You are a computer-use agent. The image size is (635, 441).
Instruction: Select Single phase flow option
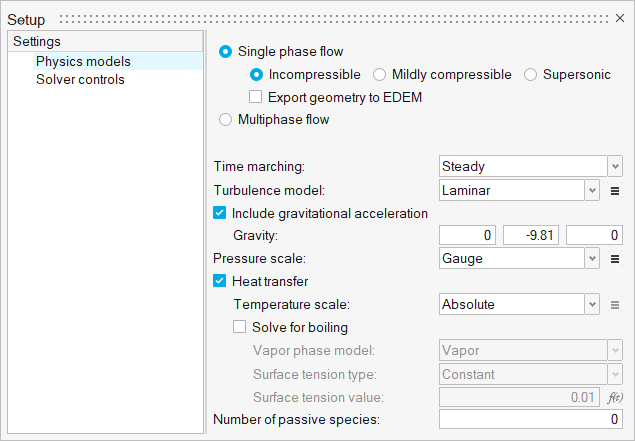click(225, 51)
